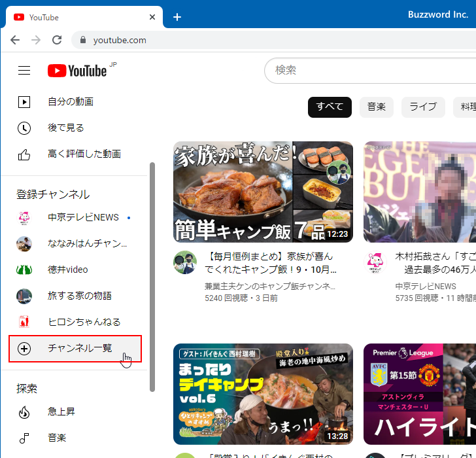476x458 pixels.
Task: Select the ライブ filter chip
Action: pos(423,107)
